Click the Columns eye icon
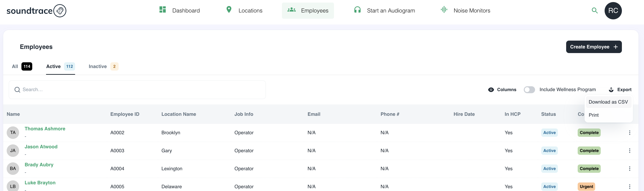 (491, 90)
